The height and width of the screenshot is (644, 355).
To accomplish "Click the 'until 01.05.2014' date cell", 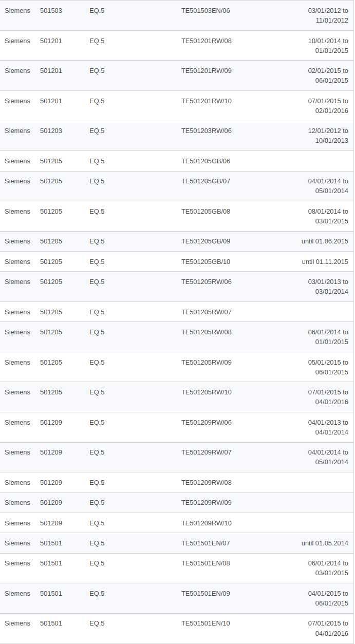I will pyautogui.click(x=325, y=543).
